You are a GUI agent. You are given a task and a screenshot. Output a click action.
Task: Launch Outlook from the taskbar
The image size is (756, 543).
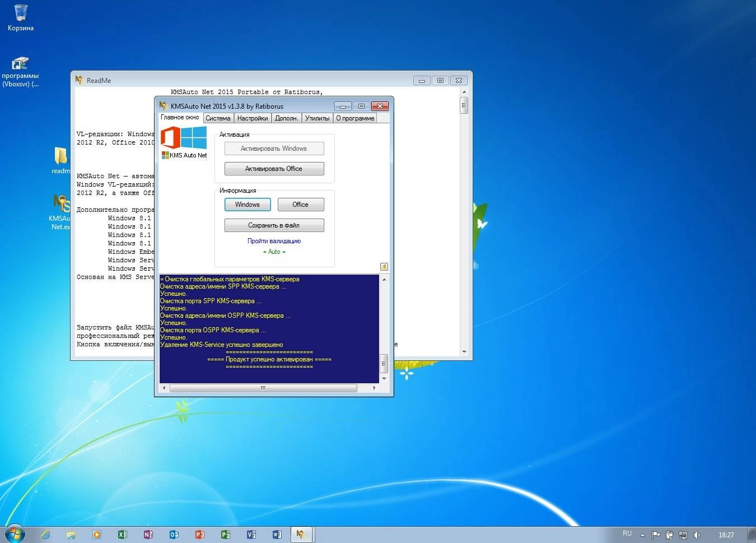coord(174,535)
